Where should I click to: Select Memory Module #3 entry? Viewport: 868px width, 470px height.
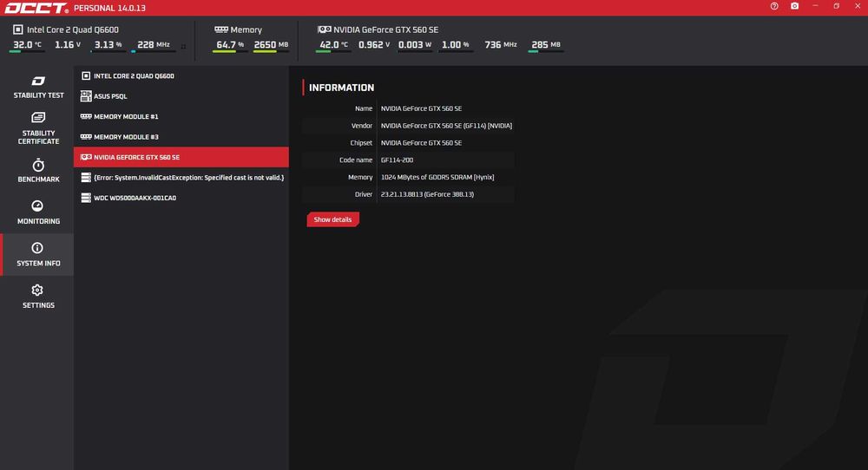181,137
